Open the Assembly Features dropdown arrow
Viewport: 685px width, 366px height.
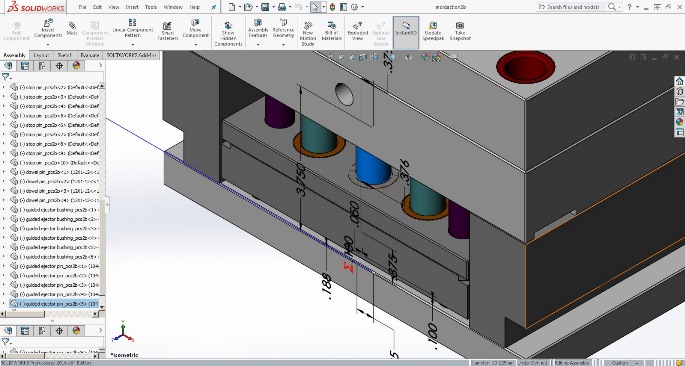pyautogui.click(x=258, y=44)
